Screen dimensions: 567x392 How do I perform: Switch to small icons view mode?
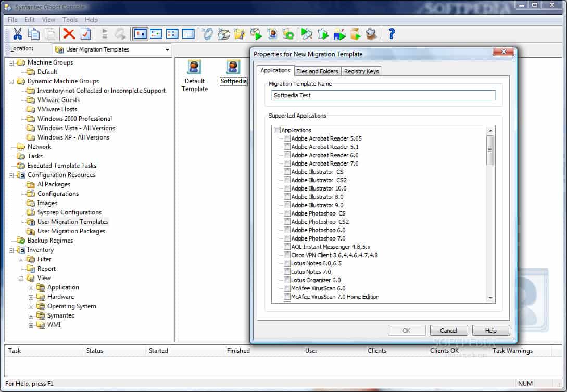pyautogui.click(x=156, y=34)
